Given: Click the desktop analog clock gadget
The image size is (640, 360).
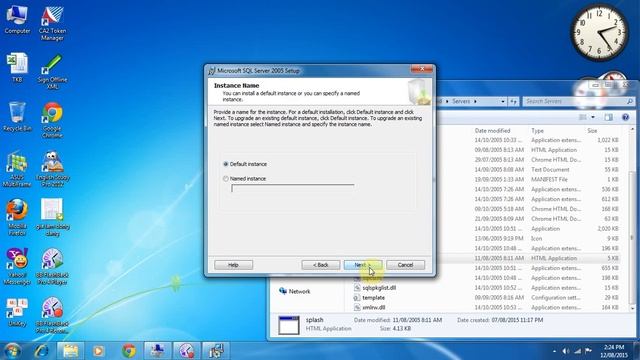Looking at the screenshot, I should [599, 33].
